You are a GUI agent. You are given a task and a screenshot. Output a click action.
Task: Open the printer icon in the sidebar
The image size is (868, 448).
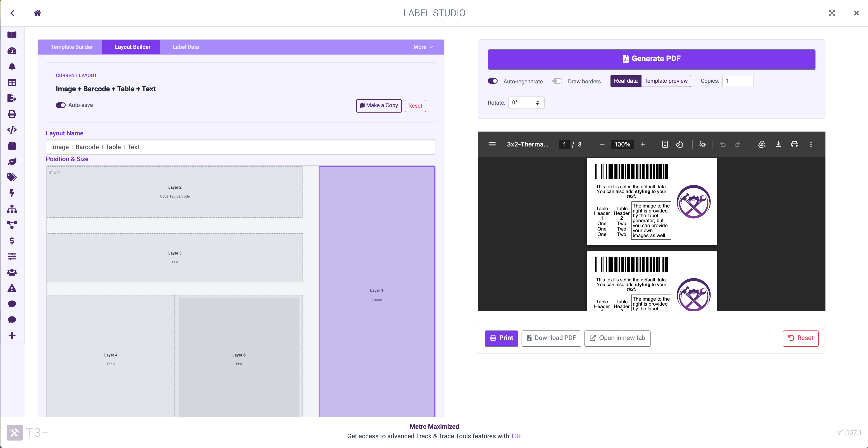click(12, 114)
